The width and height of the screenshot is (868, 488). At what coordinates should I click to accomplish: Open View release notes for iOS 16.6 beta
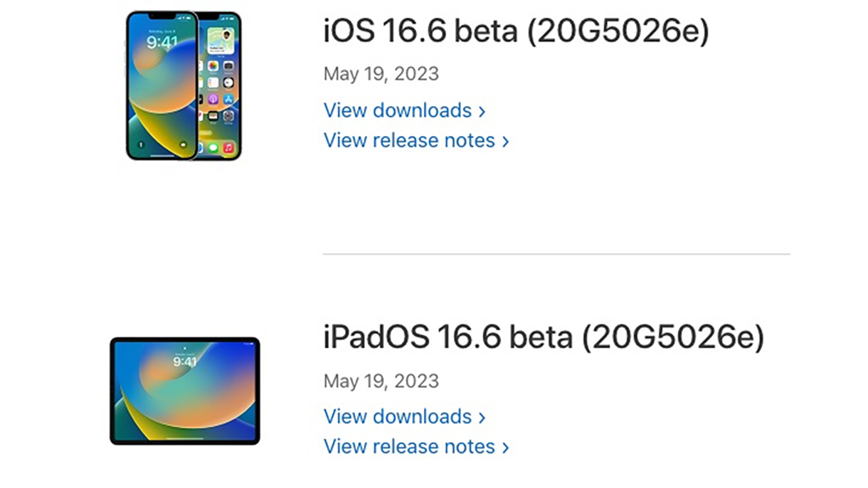tap(409, 141)
